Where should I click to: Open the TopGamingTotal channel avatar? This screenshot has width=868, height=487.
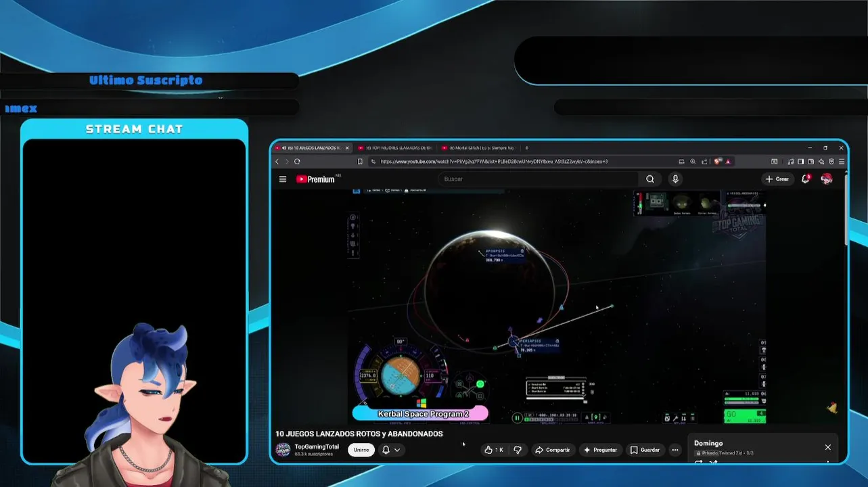pyautogui.click(x=283, y=450)
